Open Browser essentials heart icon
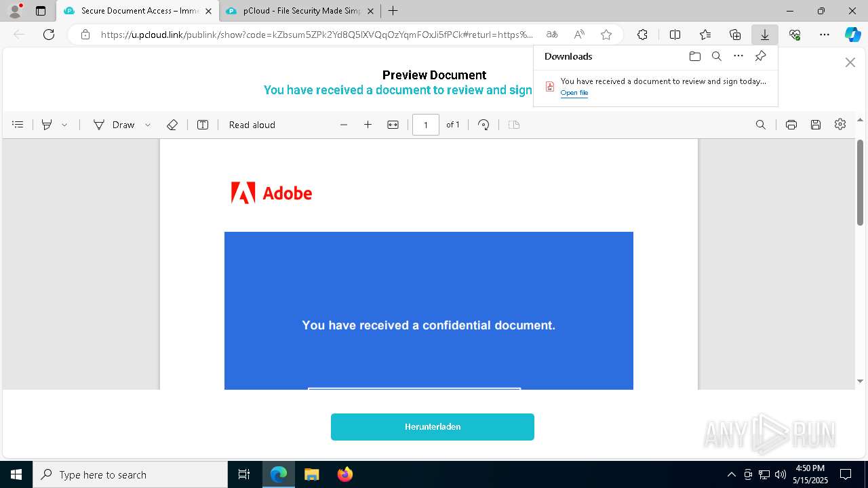Viewport: 868px width, 488px height. [x=795, y=35]
